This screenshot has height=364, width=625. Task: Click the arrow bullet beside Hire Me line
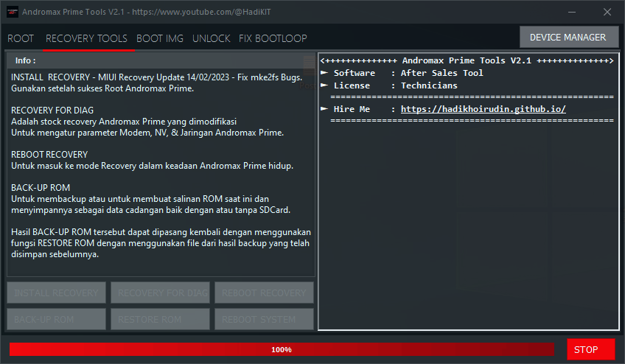coord(324,108)
